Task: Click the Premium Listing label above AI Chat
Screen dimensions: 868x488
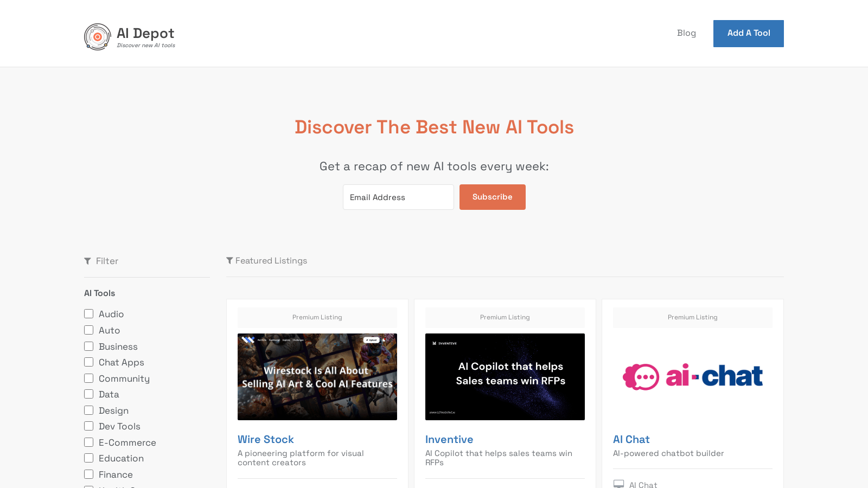Action: pyautogui.click(x=693, y=318)
